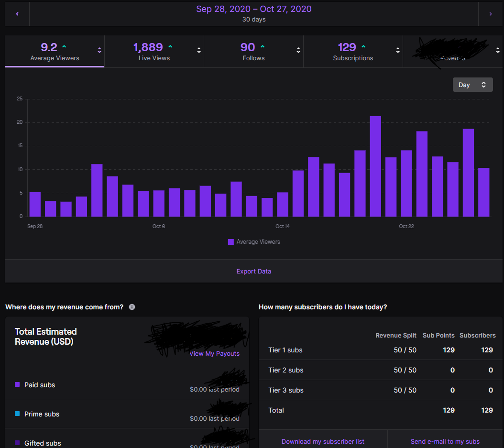
Task: Go to the previous 30-day period arrow
Action: [x=17, y=14]
